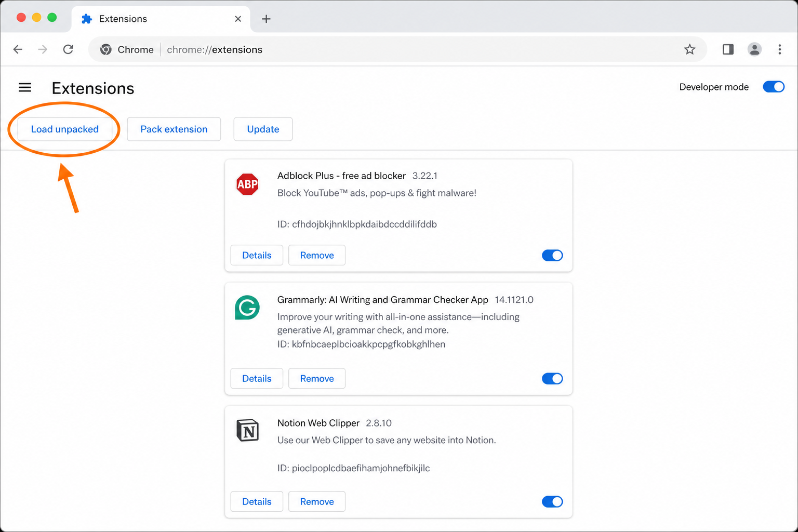
Task: Open a new tab with plus button
Action: 266,19
